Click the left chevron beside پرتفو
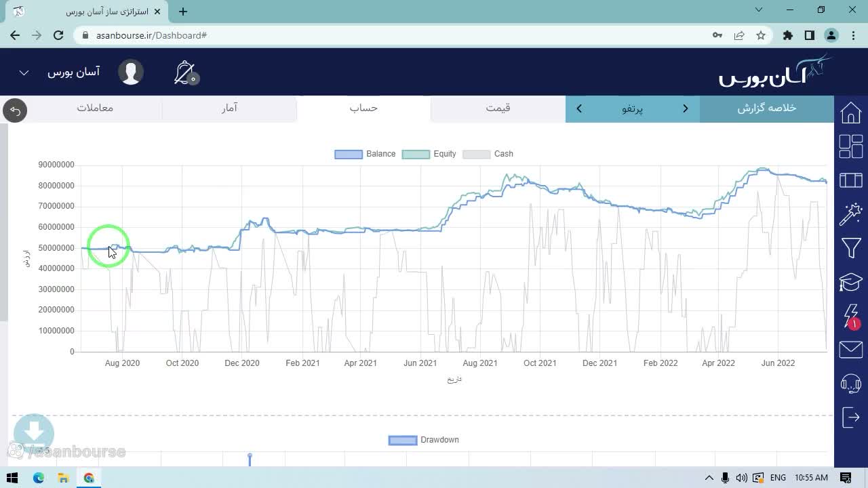 pos(579,108)
